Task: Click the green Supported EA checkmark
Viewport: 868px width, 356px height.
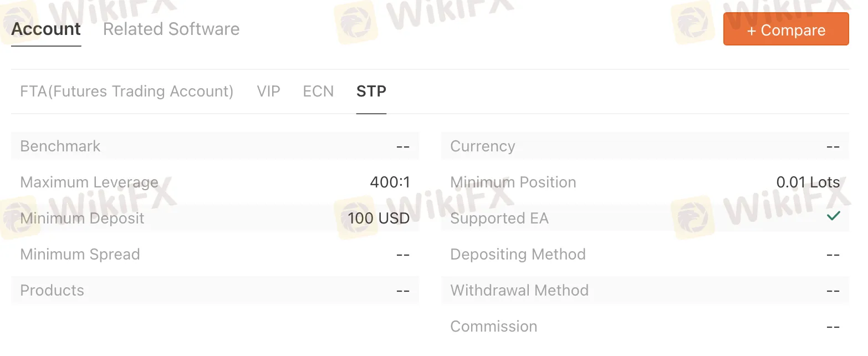Action: pos(833,216)
